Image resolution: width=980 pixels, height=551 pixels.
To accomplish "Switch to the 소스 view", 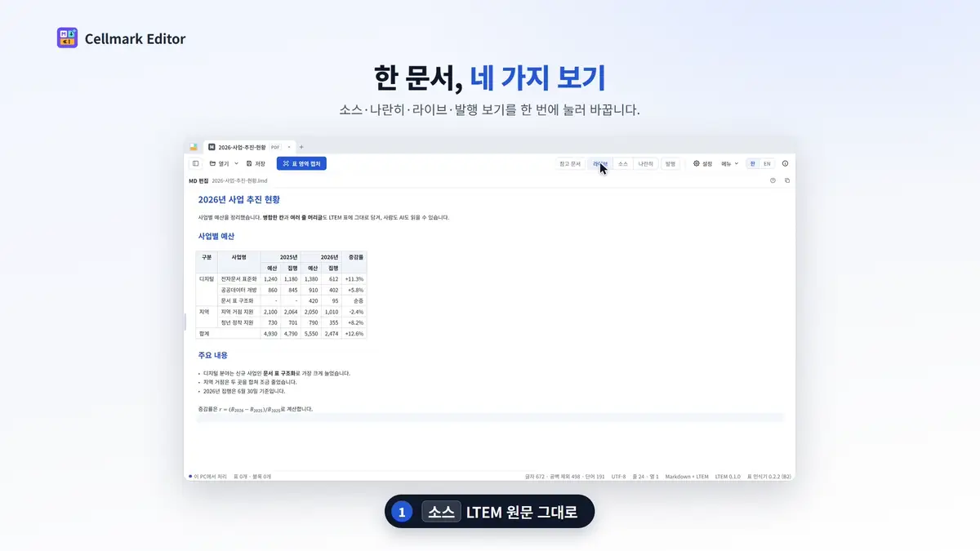I will pyautogui.click(x=623, y=163).
